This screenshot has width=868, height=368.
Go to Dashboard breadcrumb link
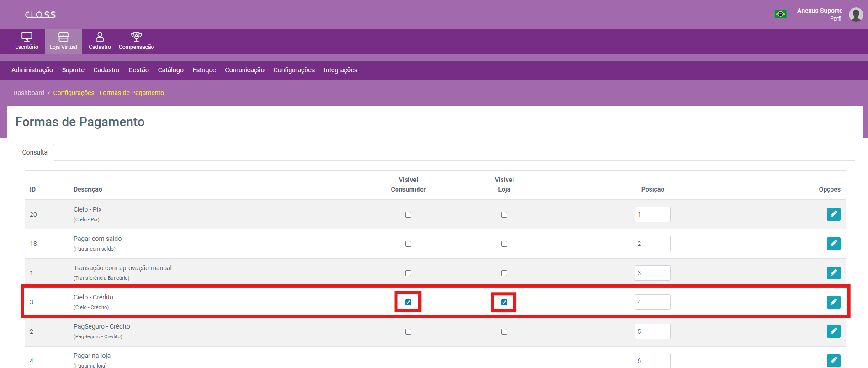28,93
